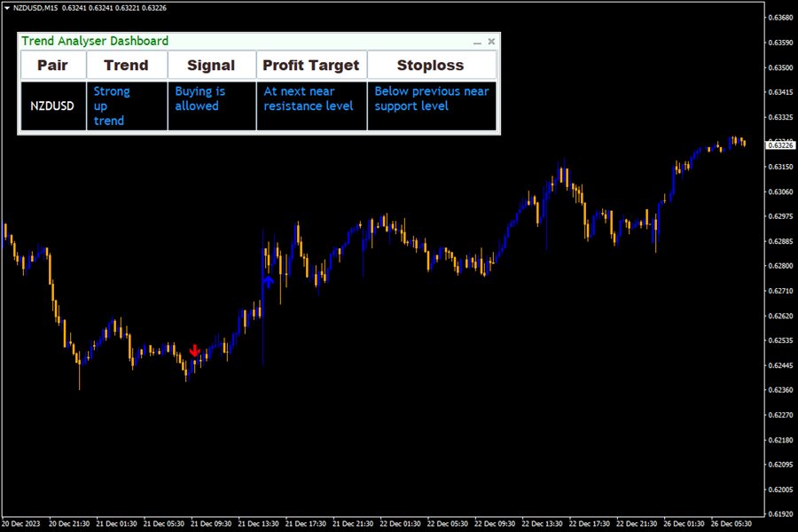Image resolution: width=798 pixels, height=532 pixels.
Task: Minimize the Trend Analyser Dashboard panel
Action: [477, 43]
